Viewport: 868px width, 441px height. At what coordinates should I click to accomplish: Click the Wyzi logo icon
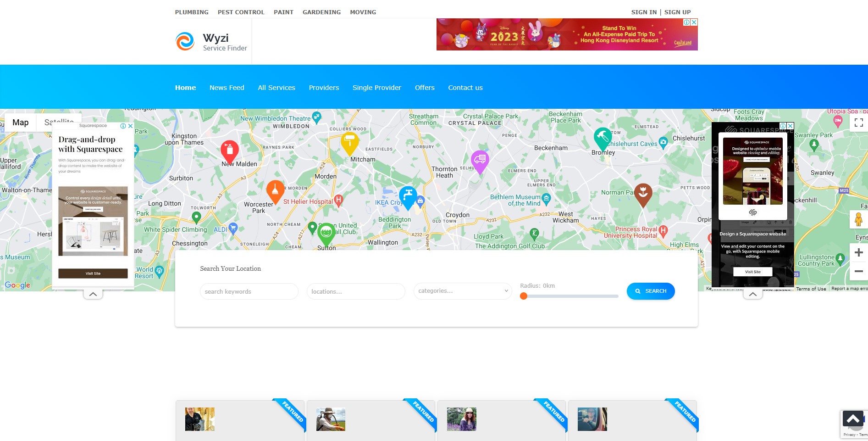pos(185,41)
